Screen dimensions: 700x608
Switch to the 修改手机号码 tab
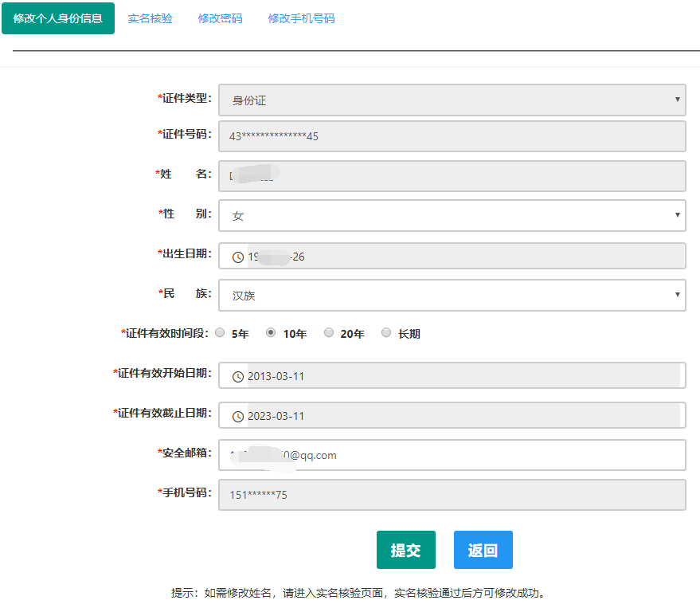coord(302,17)
